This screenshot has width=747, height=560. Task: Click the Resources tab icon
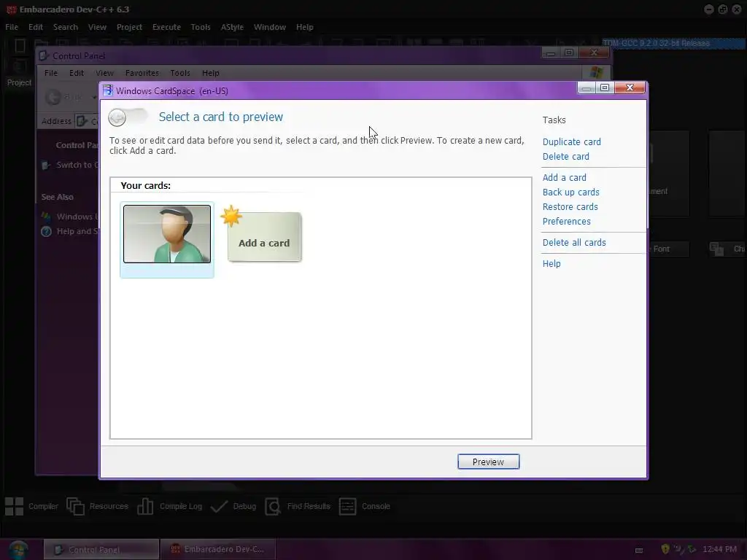click(75, 506)
